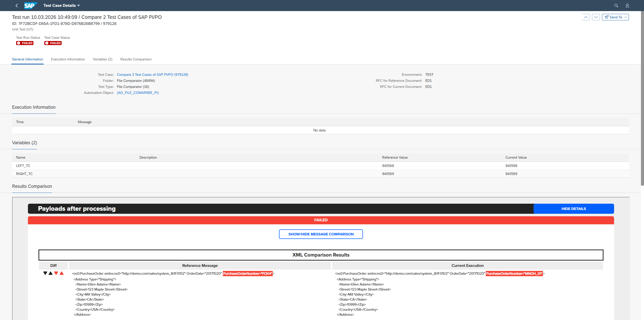Navigate to next test case down arrow
Image resolution: width=644 pixels, height=320 pixels.
point(596,17)
